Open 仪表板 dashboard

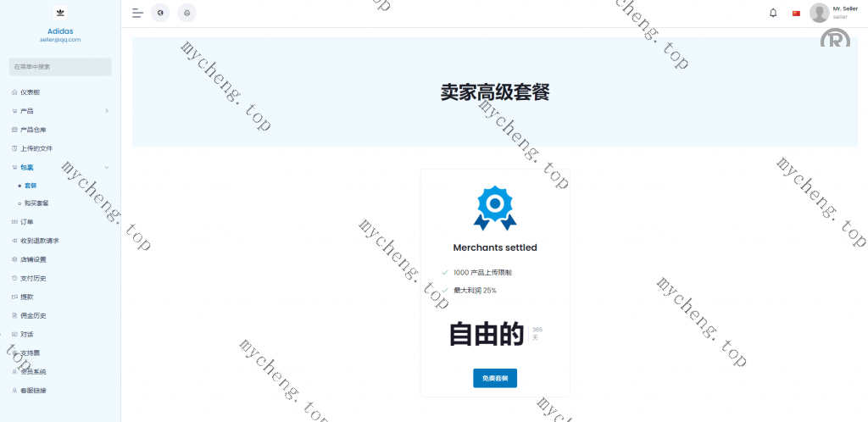tap(36, 92)
